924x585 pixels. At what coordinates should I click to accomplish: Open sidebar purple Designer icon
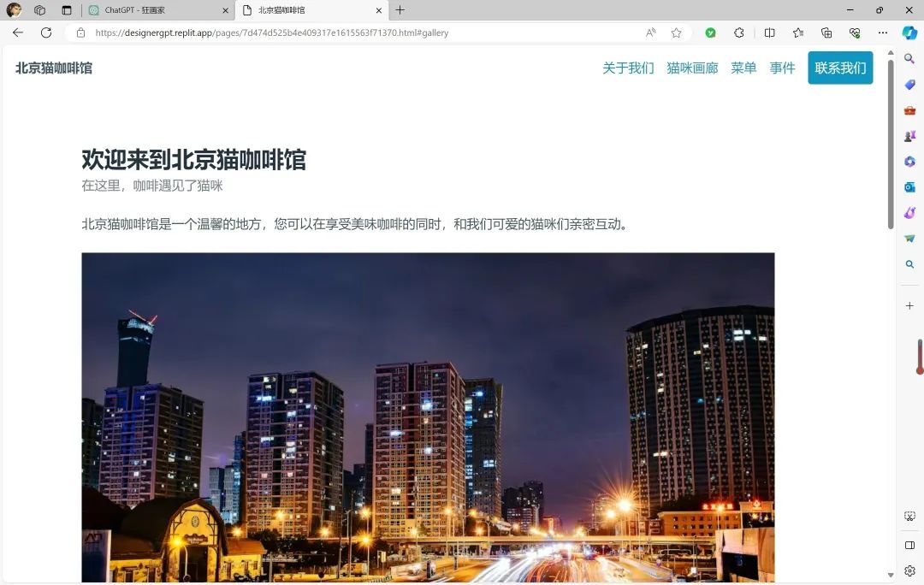909,213
